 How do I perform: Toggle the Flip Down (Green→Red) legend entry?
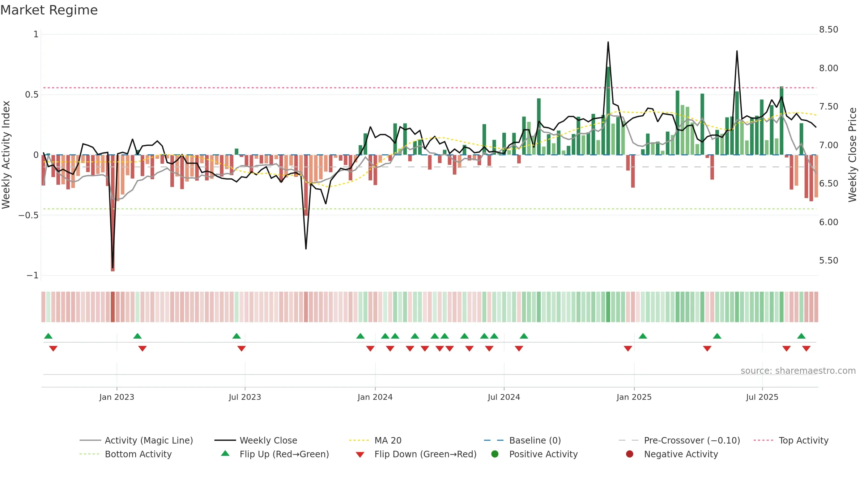point(416,454)
